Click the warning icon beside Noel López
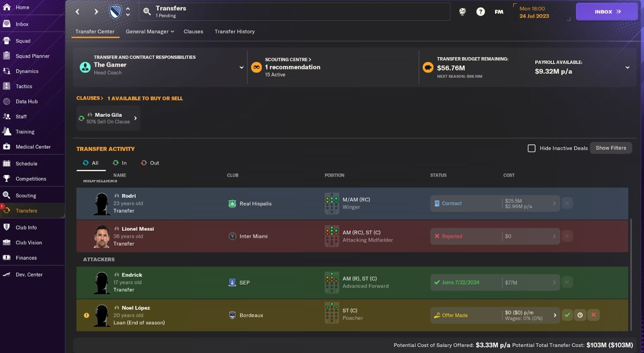Viewport: 644px width, 353px height. (86, 315)
